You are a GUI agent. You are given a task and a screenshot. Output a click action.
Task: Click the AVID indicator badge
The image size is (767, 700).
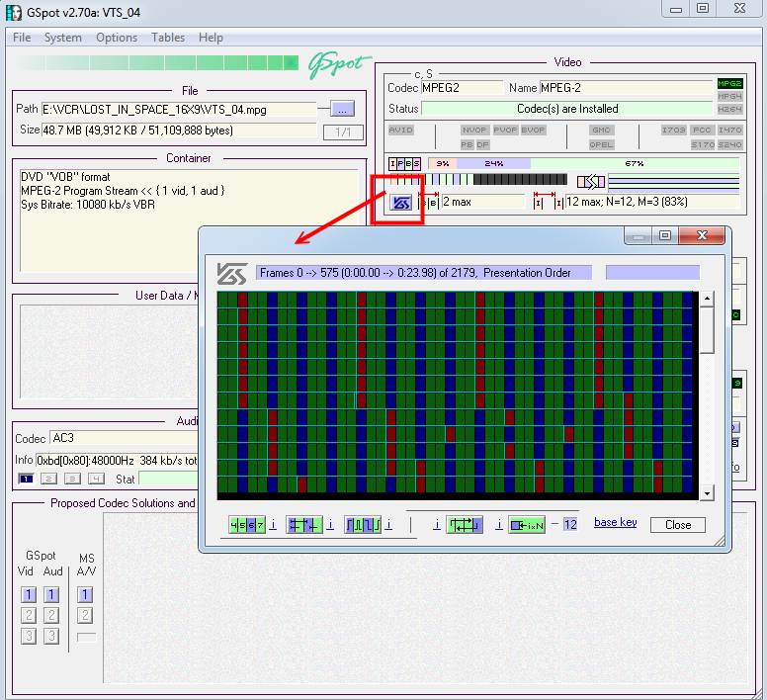coord(400,130)
